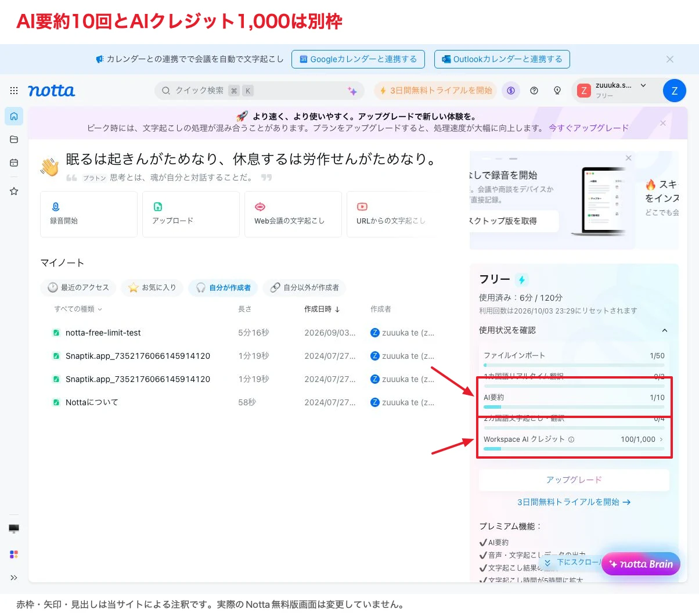Click the アップロード card

(x=191, y=214)
